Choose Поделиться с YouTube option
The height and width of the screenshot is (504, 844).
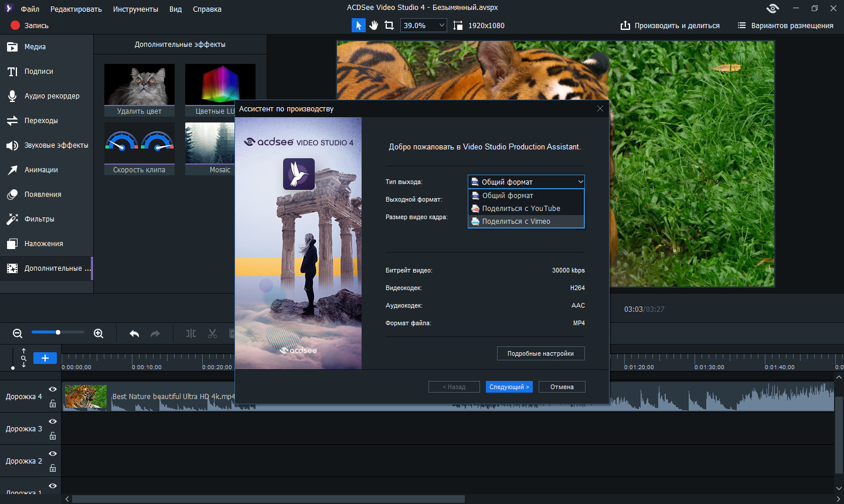point(526,209)
